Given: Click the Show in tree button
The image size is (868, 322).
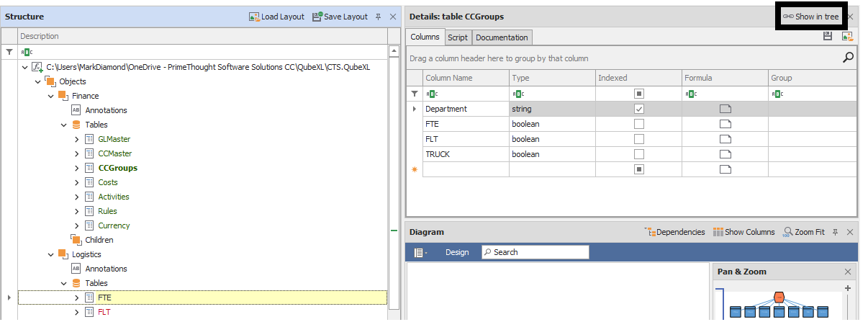Looking at the screenshot, I should click(810, 17).
